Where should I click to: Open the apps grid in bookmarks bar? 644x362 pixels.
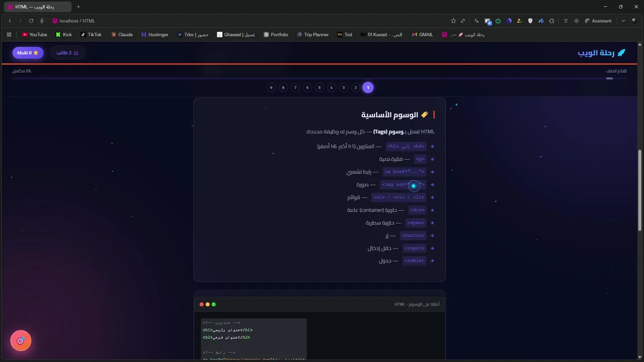pos(9,35)
